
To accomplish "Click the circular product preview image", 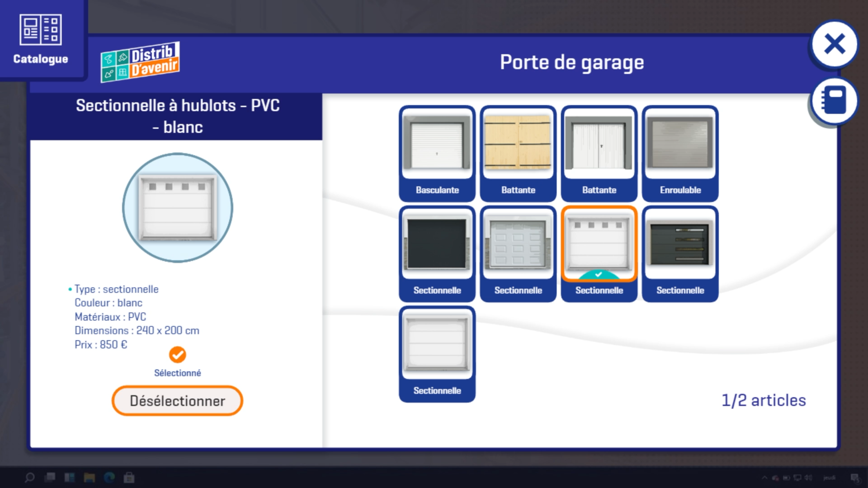I will (x=177, y=208).
